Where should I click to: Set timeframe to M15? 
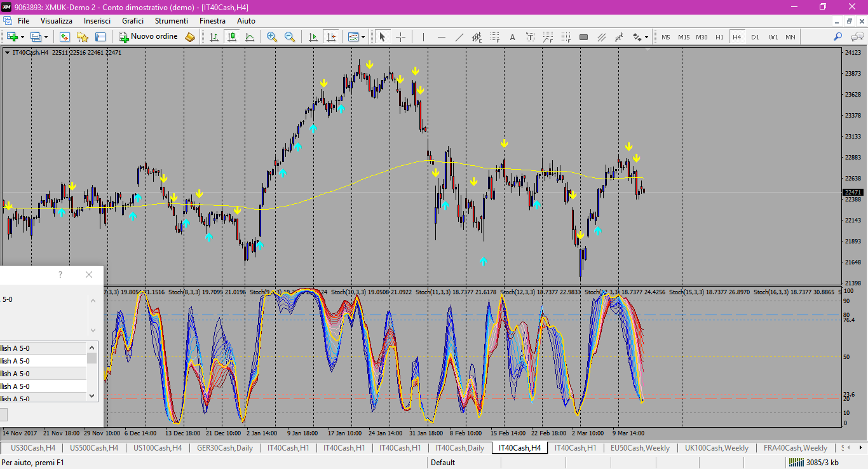tap(684, 37)
